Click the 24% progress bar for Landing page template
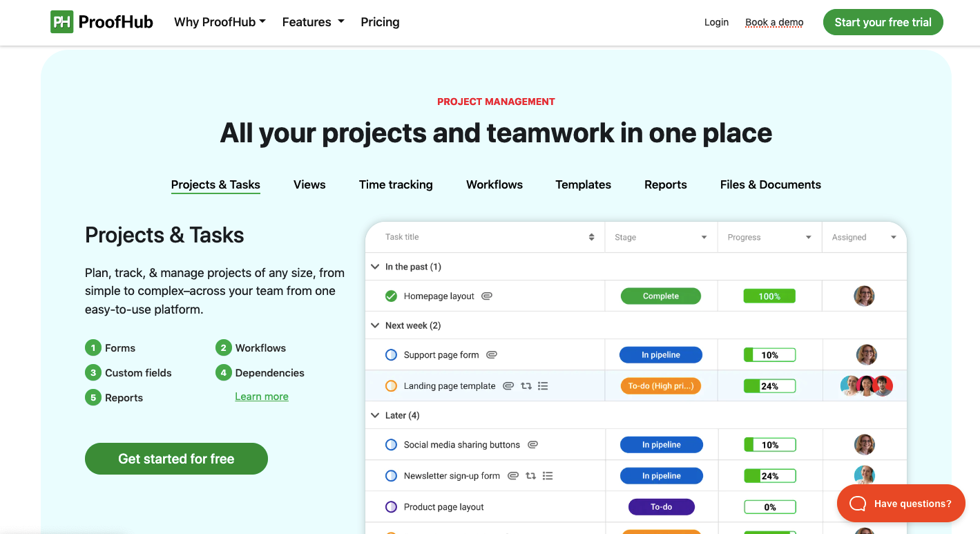Viewport: 980px width, 534px height. click(x=769, y=386)
